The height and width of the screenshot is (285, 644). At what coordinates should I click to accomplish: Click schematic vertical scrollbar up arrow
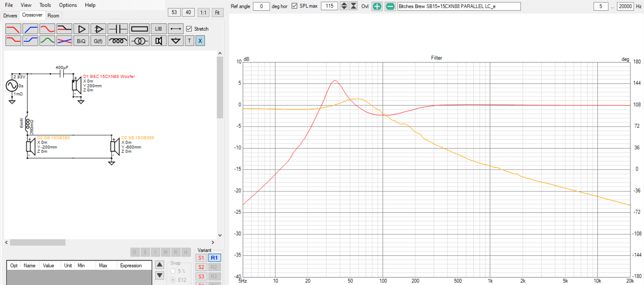tap(220, 53)
